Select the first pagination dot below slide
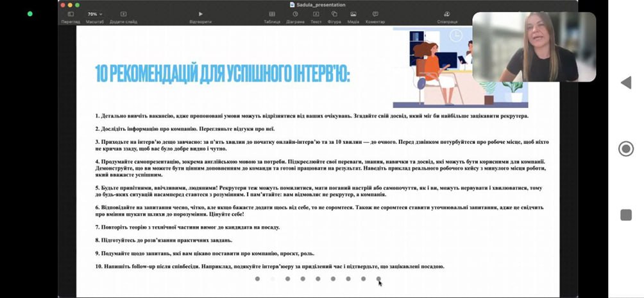The width and height of the screenshot is (644, 298). (257, 279)
